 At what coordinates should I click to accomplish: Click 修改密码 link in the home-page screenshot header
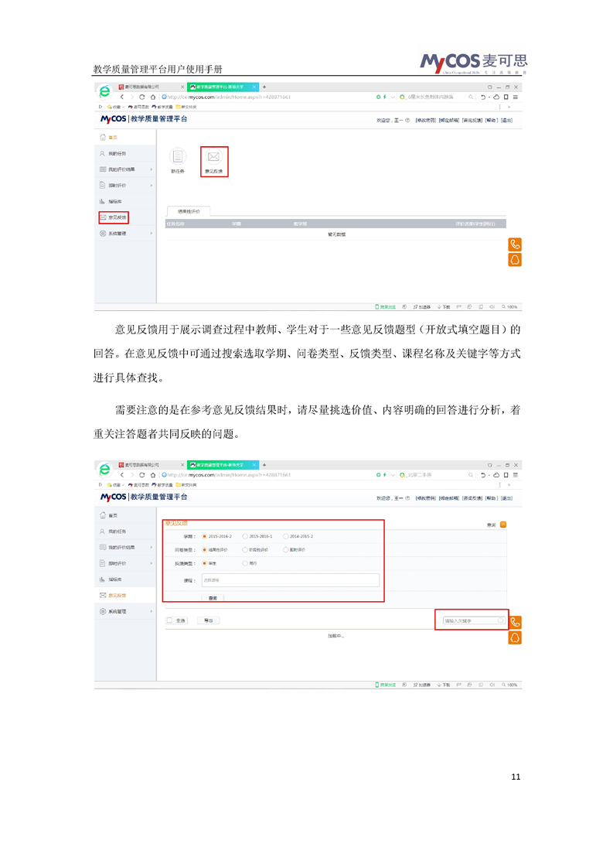point(426,120)
